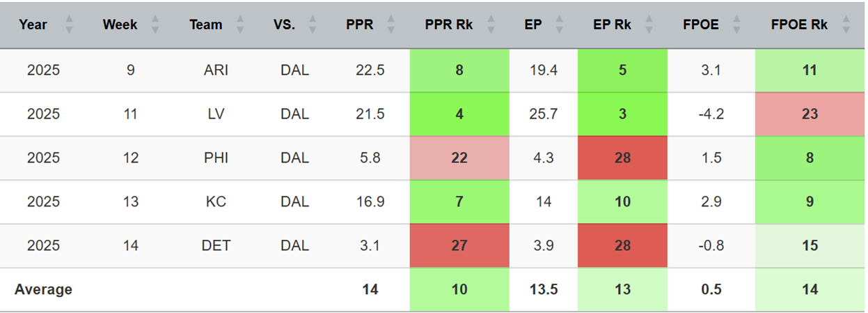Select the red FPOE Rk cell showing 23
Image resolution: width=868 pixels, height=313 pixels.
(x=810, y=114)
